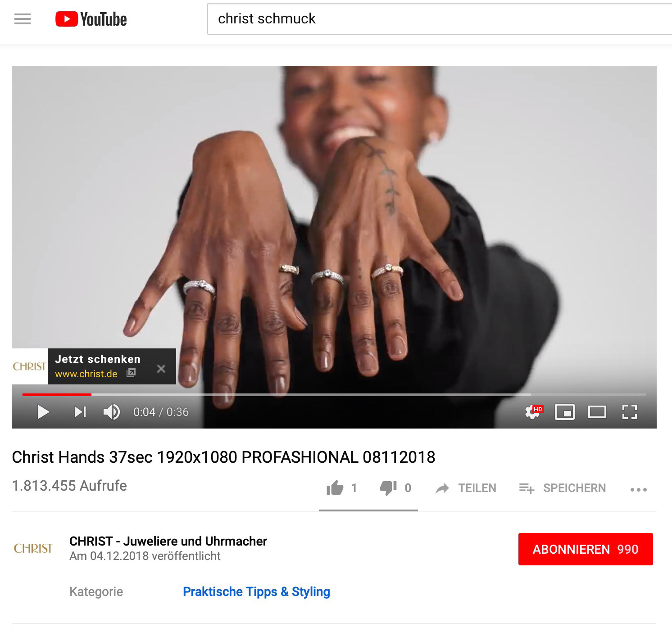Save video with Speichern
This screenshot has width=672, height=632.
pyautogui.click(x=562, y=488)
